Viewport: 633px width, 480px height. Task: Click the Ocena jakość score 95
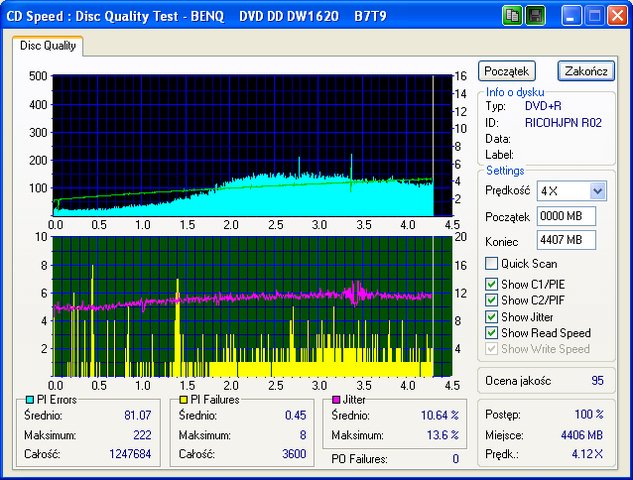pos(597,380)
